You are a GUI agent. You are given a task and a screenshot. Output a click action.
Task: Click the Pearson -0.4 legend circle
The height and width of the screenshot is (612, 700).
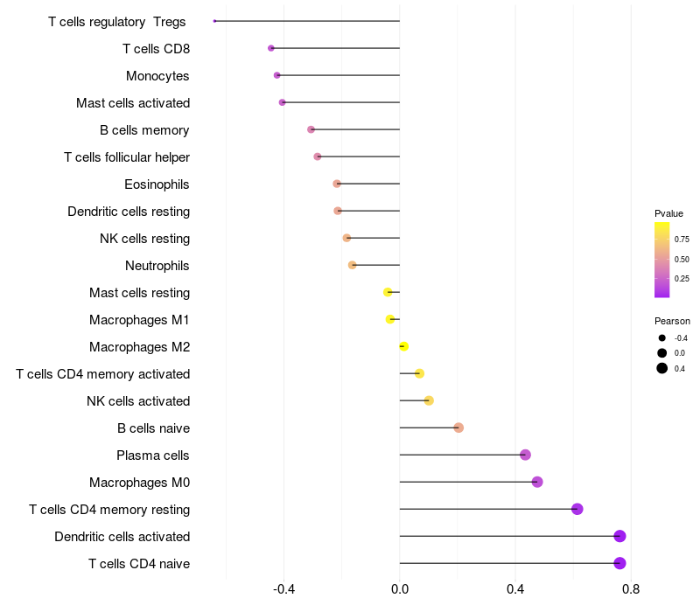[x=661, y=338]
